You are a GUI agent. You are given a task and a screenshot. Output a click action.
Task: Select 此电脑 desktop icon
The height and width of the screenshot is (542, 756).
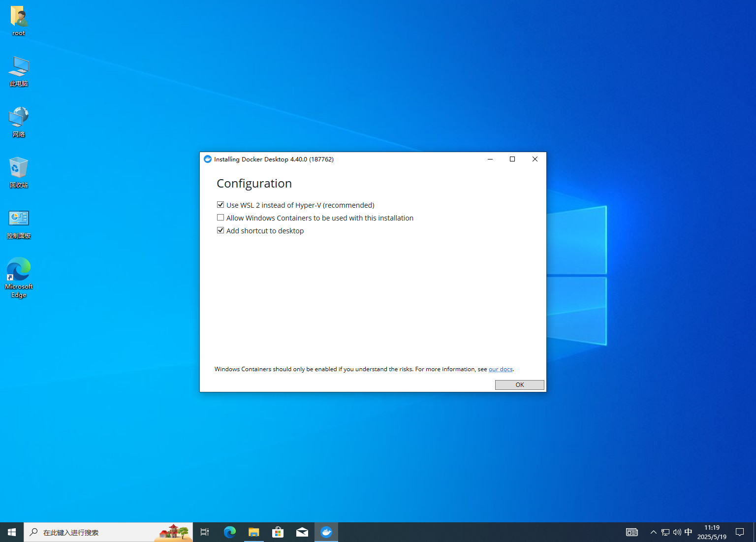[19, 71]
